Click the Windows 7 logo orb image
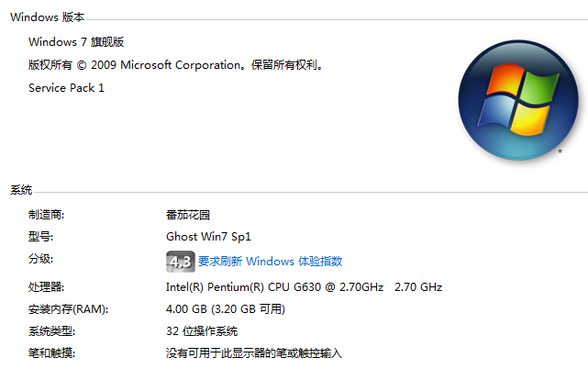The image size is (588, 369). (x=518, y=100)
